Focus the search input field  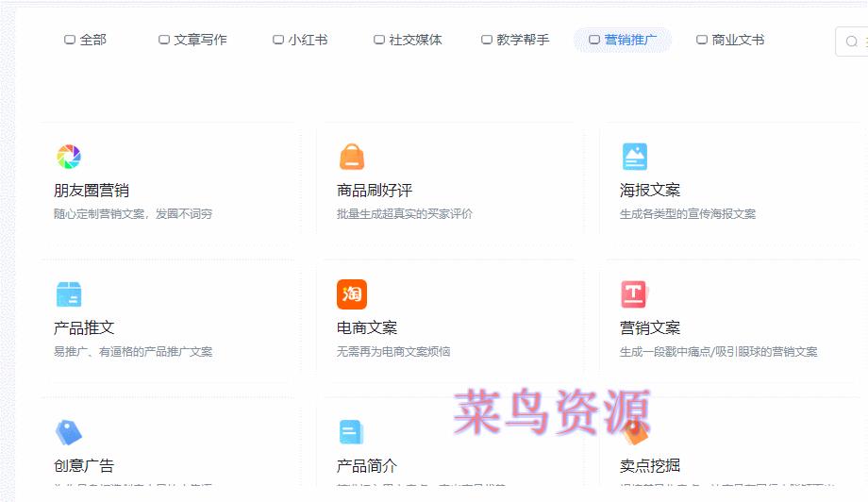pyautogui.click(x=853, y=41)
